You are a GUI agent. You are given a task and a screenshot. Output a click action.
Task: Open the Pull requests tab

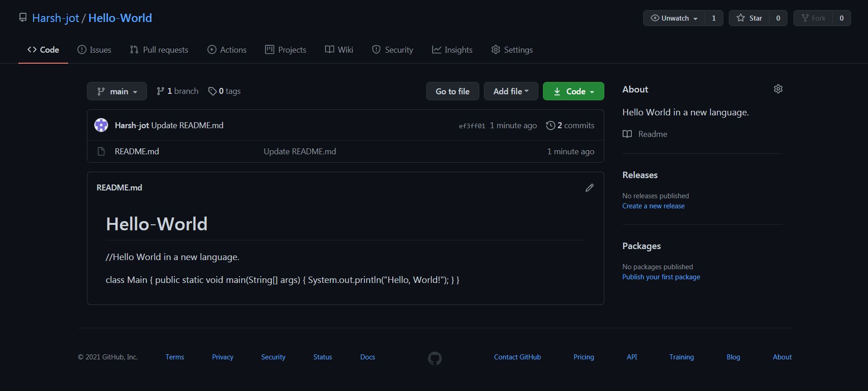[159, 49]
